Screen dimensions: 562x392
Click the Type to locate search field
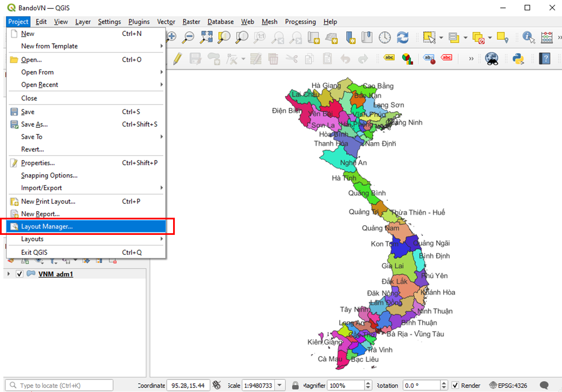tap(59, 385)
